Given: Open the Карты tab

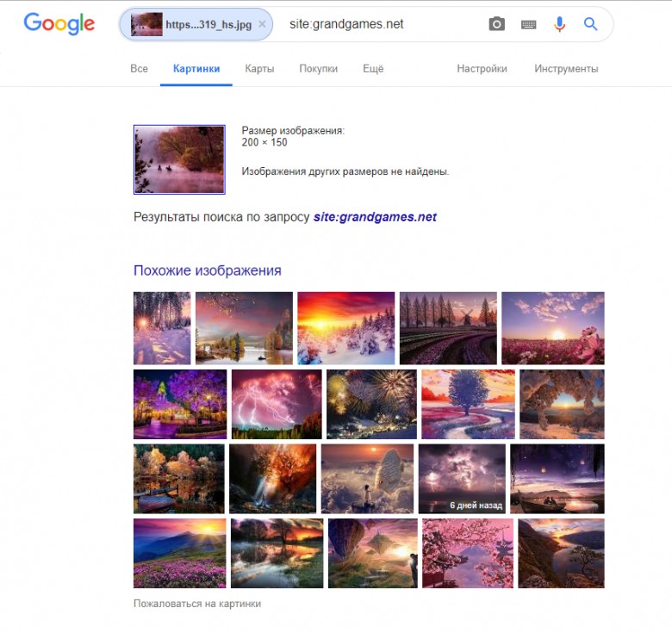Looking at the screenshot, I should 259,69.
